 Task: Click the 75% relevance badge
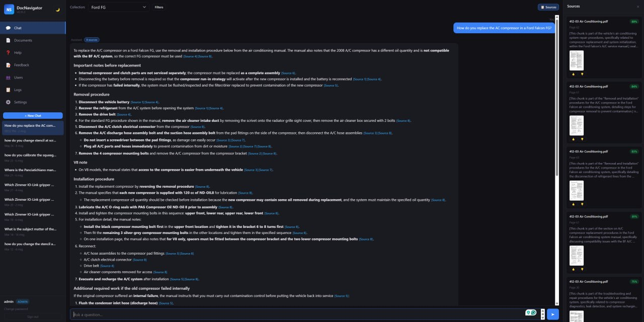tap(634, 282)
